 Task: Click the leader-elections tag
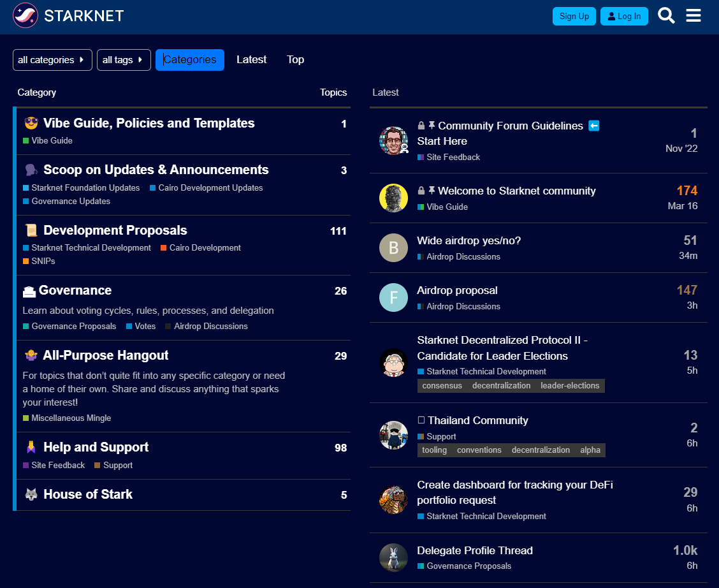pyautogui.click(x=569, y=386)
